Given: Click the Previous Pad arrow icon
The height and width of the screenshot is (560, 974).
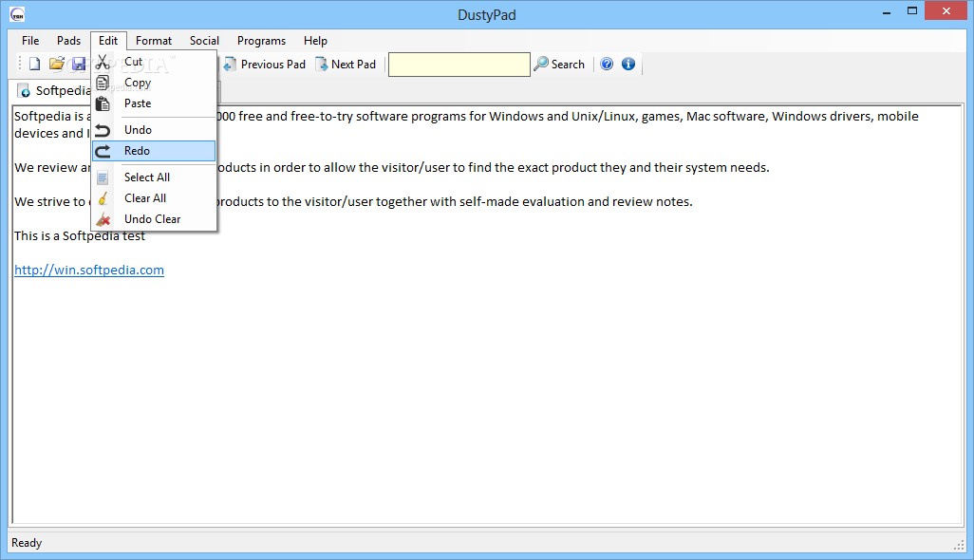Looking at the screenshot, I should 230,64.
